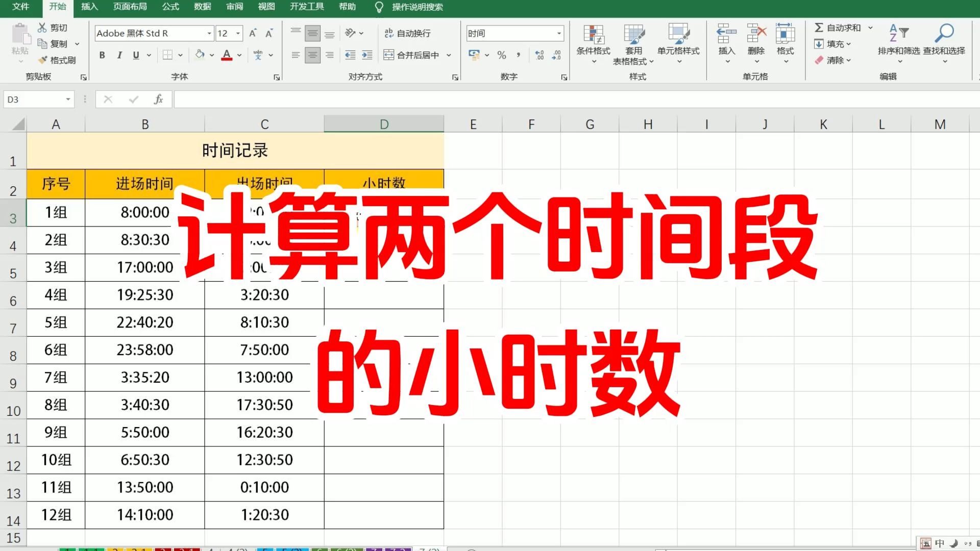Open the font name dropdown
Image resolution: width=980 pixels, height=551 pixels.
tap(209, 34)
